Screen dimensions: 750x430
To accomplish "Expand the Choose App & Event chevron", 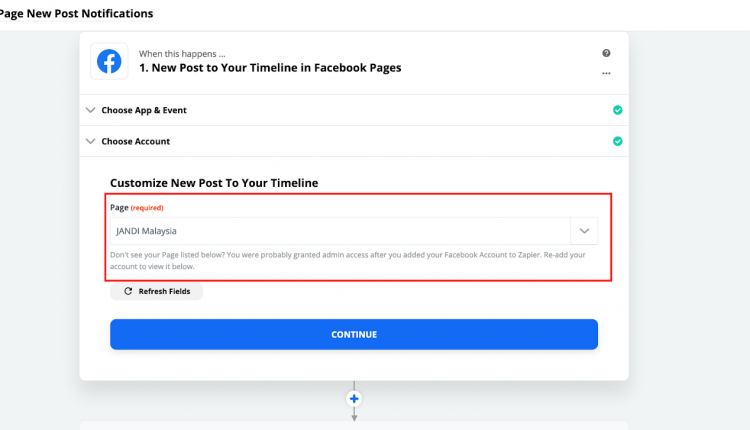I will [x=90, y=110].
